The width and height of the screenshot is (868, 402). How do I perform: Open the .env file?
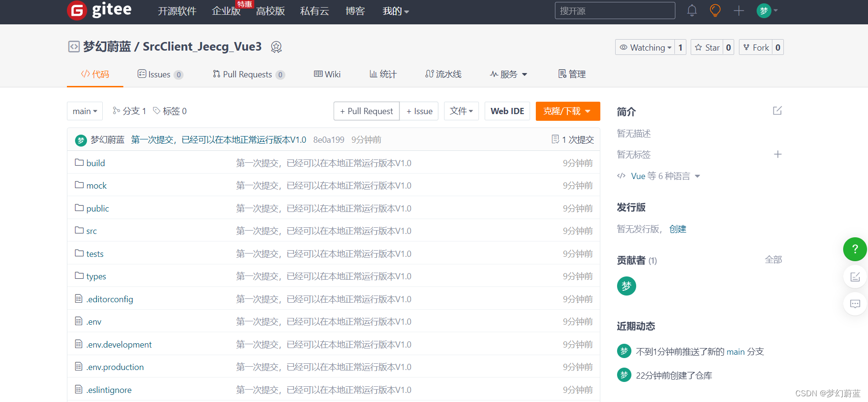tap(94, 322)
